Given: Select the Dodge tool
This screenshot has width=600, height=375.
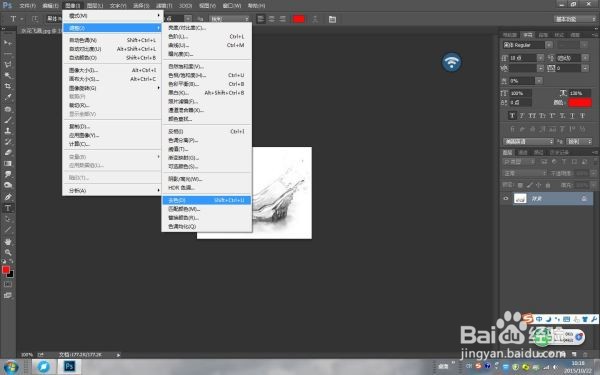Looking at the screenshot, I should click(8, 185).
